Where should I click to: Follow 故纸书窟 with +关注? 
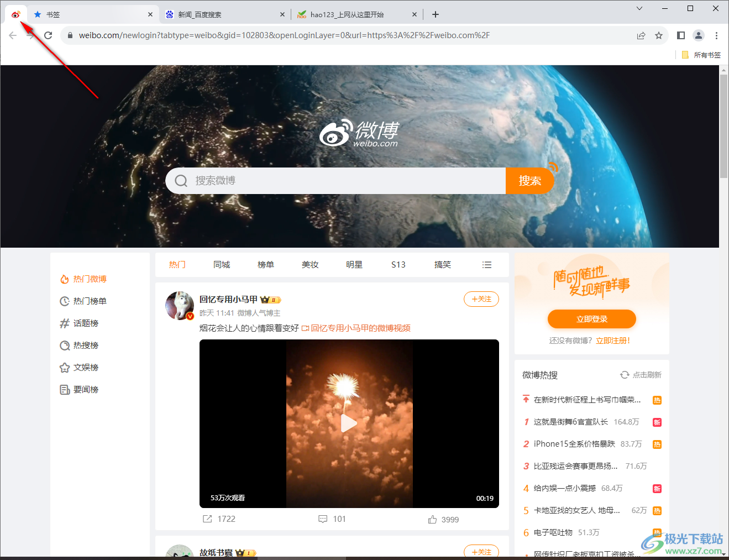point(481,552)
